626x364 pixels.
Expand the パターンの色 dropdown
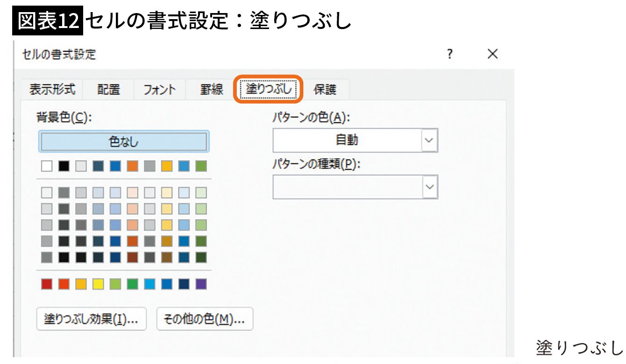pyautogui.click(x=429, y=140)
